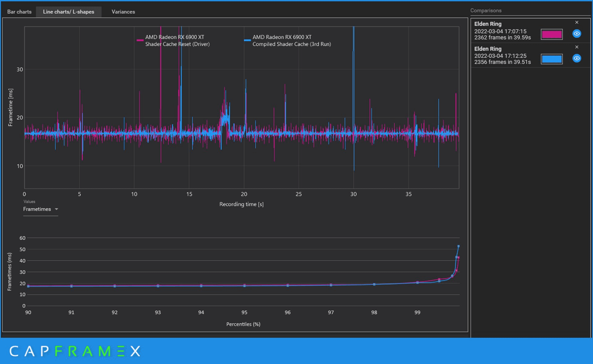This screenshot has width=593, height=364.
Task: Click the blue top percentile data point
Action: click(x=458, y=246)
